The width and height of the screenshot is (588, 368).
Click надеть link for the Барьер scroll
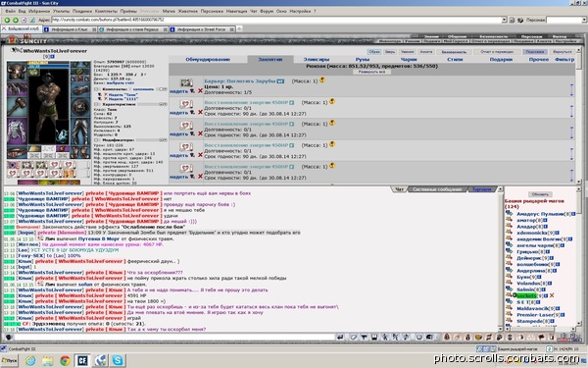[x=178, y=91]
